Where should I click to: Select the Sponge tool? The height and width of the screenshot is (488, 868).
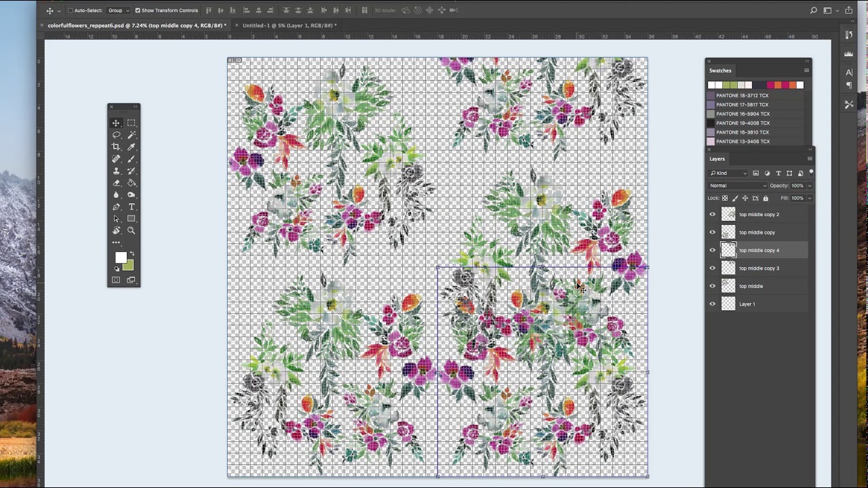(132, 195)
